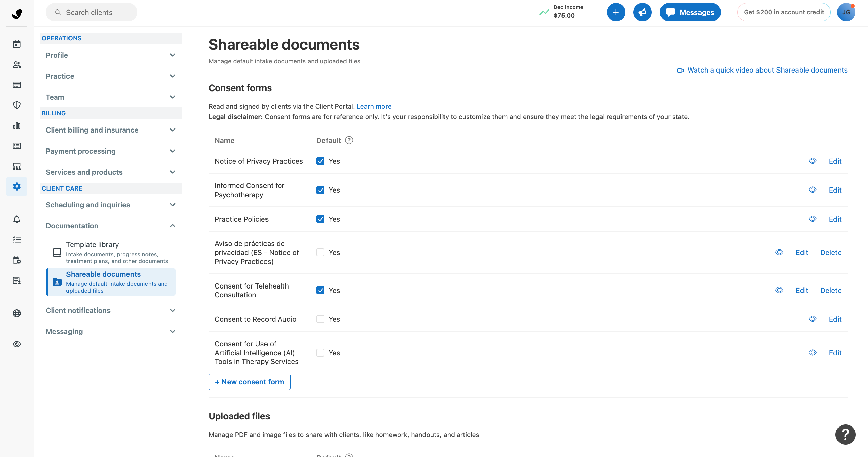The image size is (868, 457).
Task: Preview Notice of Privacy Practices via eye icon
Action: (812, 161)
